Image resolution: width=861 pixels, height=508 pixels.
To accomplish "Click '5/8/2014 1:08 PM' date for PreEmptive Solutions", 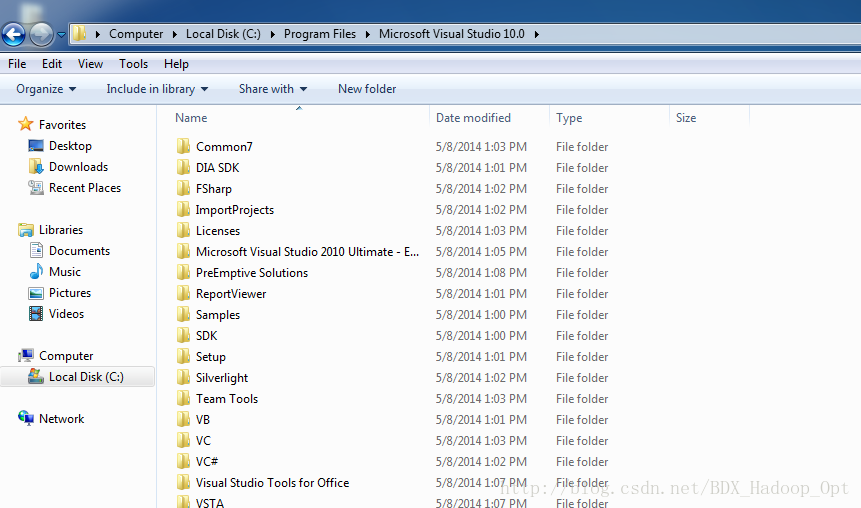I will pyautogui.click(x=481, y=272).
